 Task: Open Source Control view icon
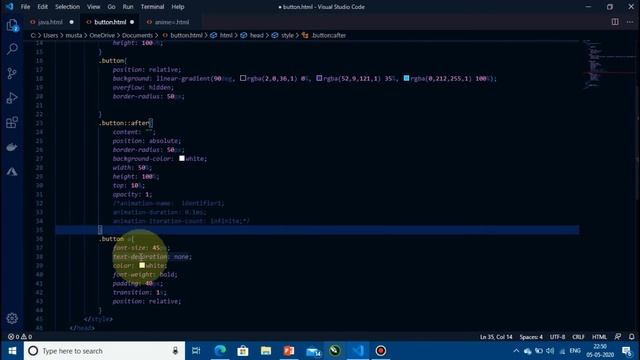(x=12, y=73)
